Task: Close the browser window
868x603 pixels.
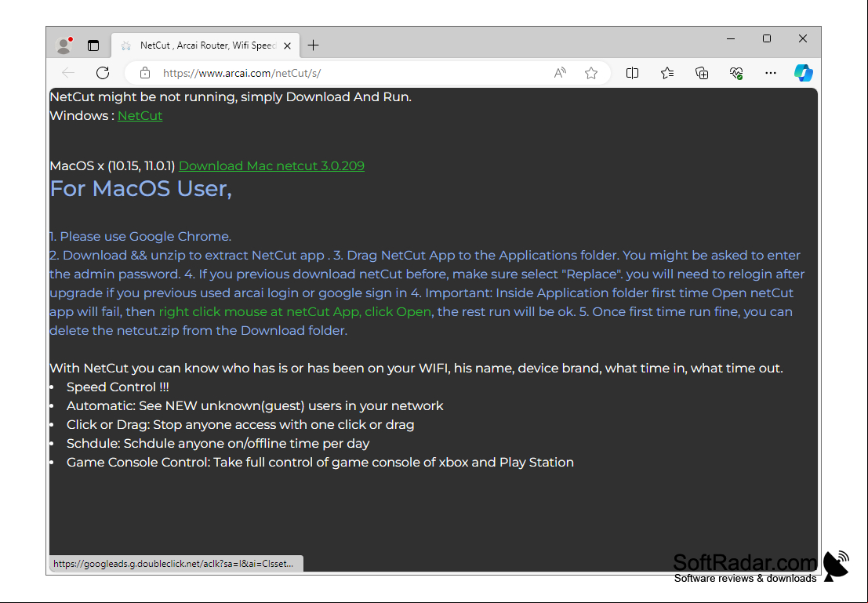Action: 803,38
